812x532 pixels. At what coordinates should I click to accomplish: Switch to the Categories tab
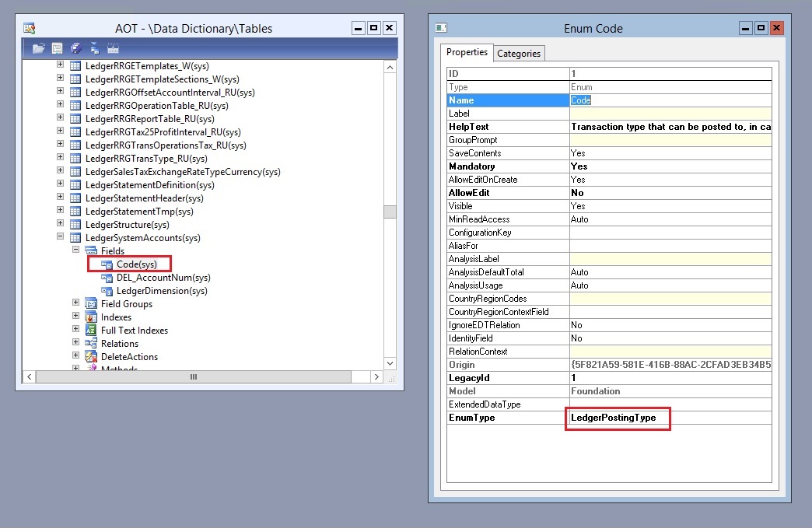[x=519, y=53]
